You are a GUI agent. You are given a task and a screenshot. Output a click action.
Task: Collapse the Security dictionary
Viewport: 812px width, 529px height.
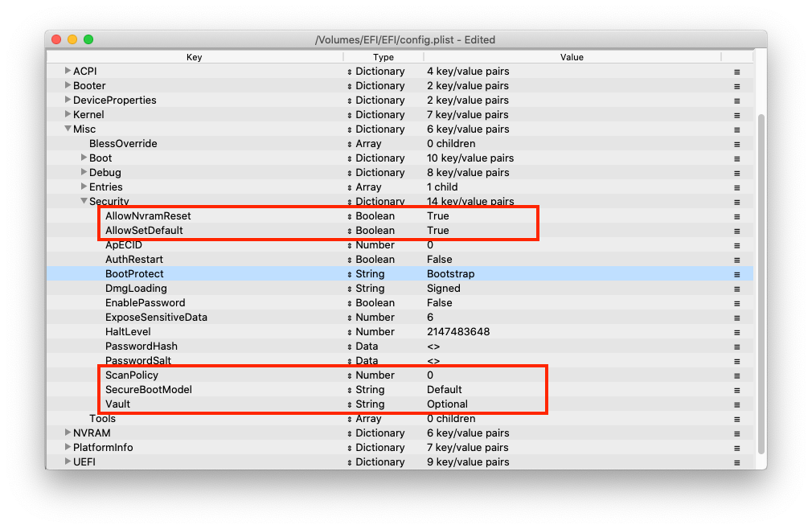84,202
